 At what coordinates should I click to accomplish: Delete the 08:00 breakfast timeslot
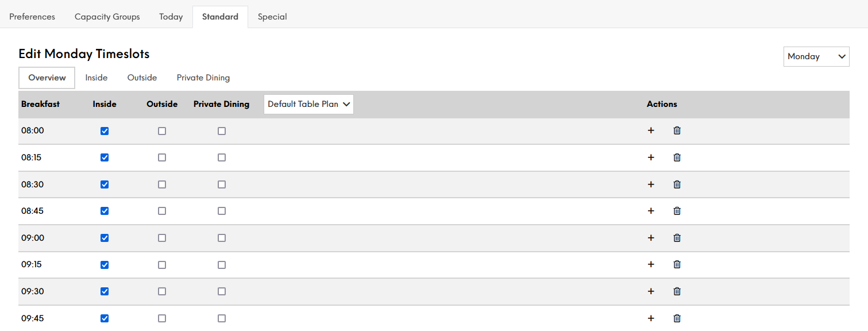coord(677,130)
